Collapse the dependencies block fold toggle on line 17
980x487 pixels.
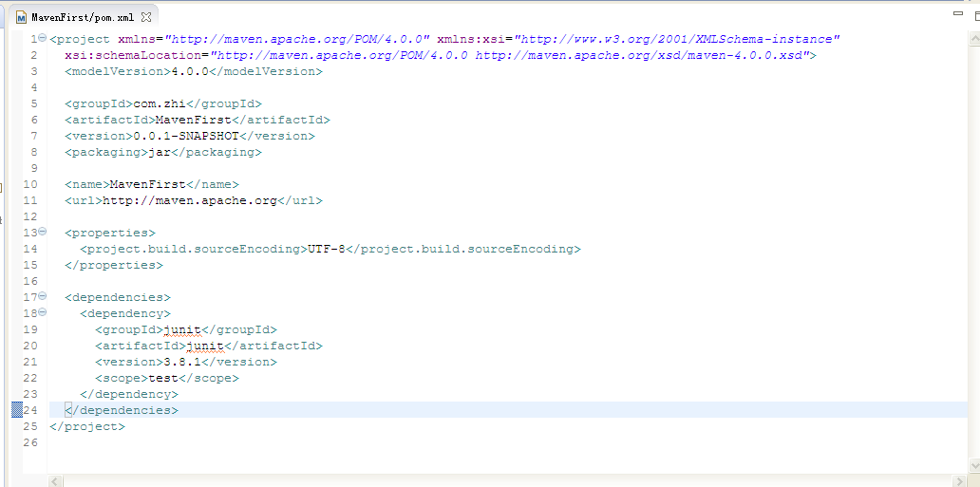pyautogui.click(x=43, y=296)
